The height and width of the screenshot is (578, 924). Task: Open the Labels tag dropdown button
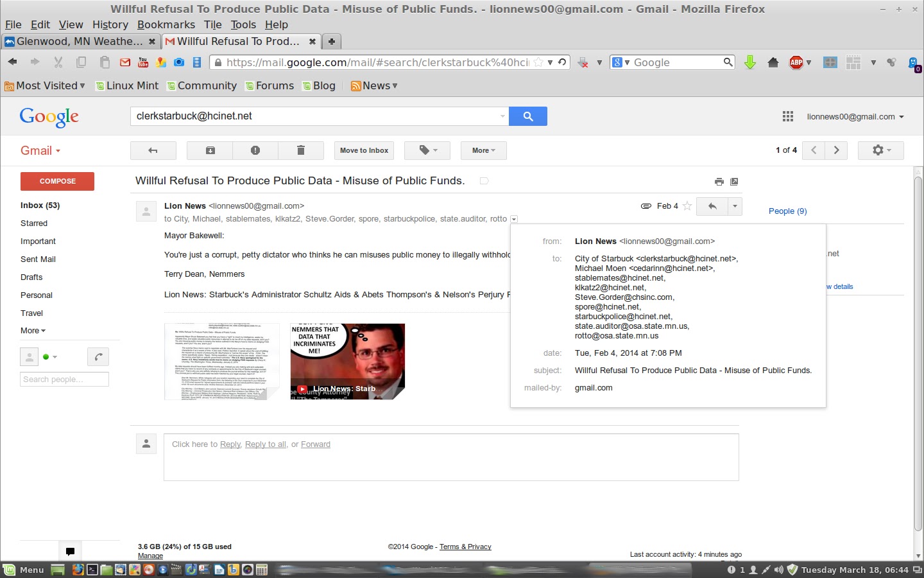tap(427, 150)
